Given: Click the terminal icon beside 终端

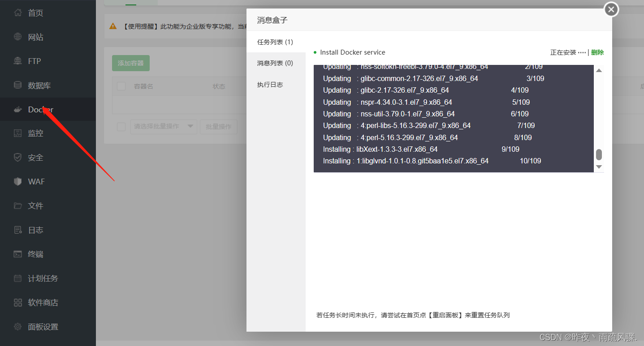Looking at the screenshot, I should pos(18,254).
